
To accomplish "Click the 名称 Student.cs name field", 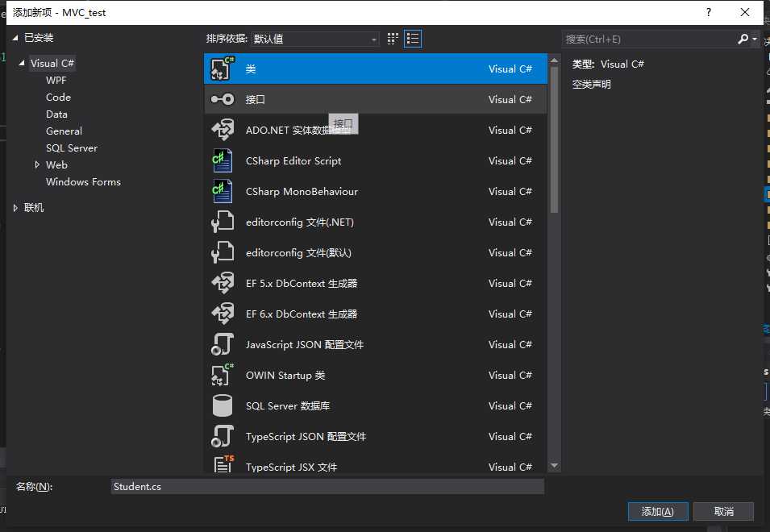I will point(327,487).
